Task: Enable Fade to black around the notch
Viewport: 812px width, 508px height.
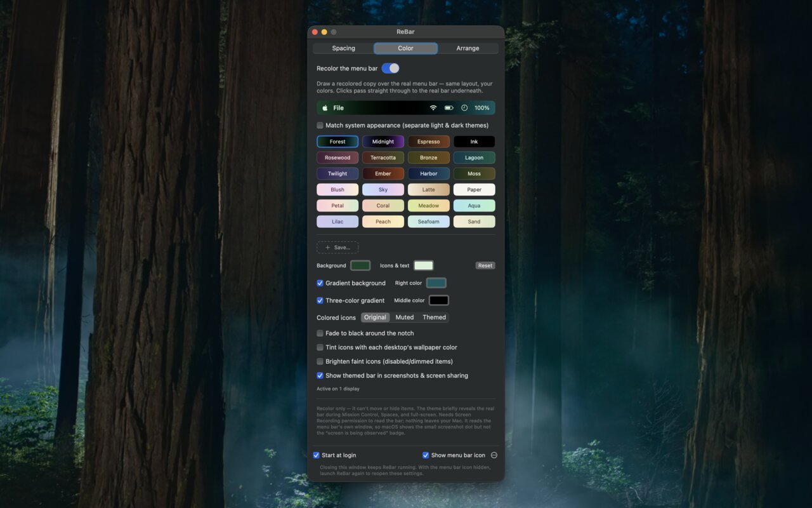Action: [x=320, y=333]
